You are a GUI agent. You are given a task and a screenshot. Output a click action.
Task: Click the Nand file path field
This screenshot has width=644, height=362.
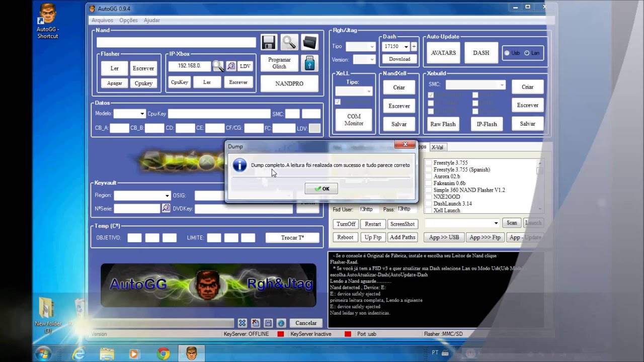pos(176,42)
